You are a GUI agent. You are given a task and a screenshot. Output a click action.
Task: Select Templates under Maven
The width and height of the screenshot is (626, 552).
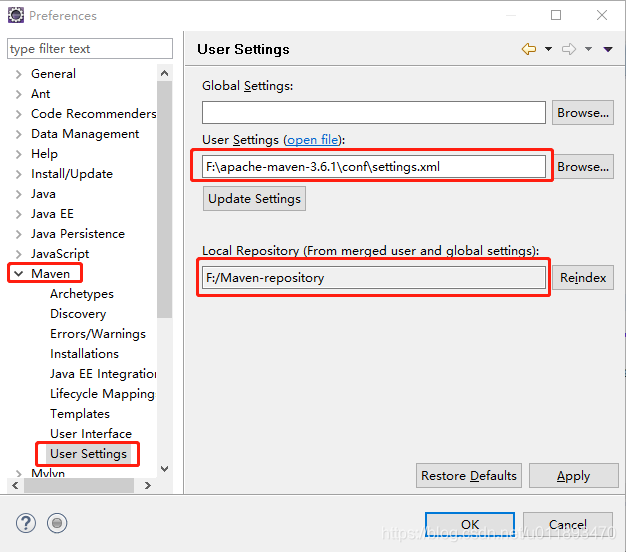pyautogui.click(x=80, y=414)
